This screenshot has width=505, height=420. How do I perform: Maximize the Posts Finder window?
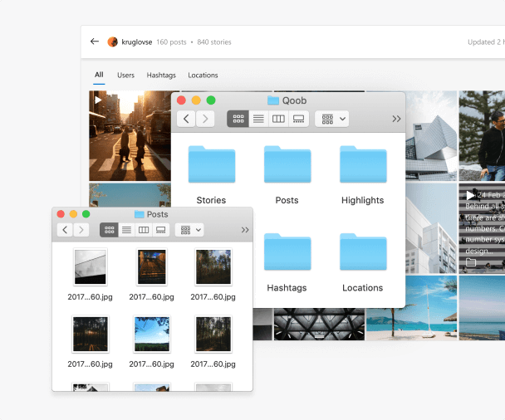[86, 214]
